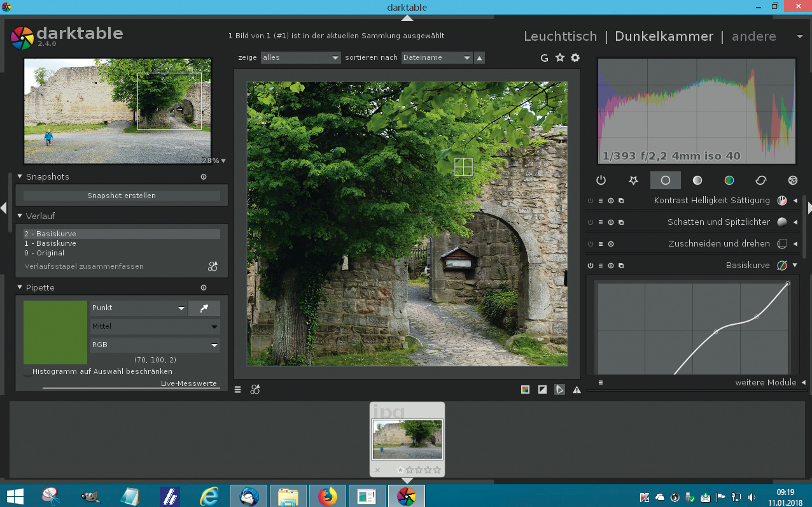The image size is (812, 507).
Task: Open the effects module group icon
Action: pos(792,180)
